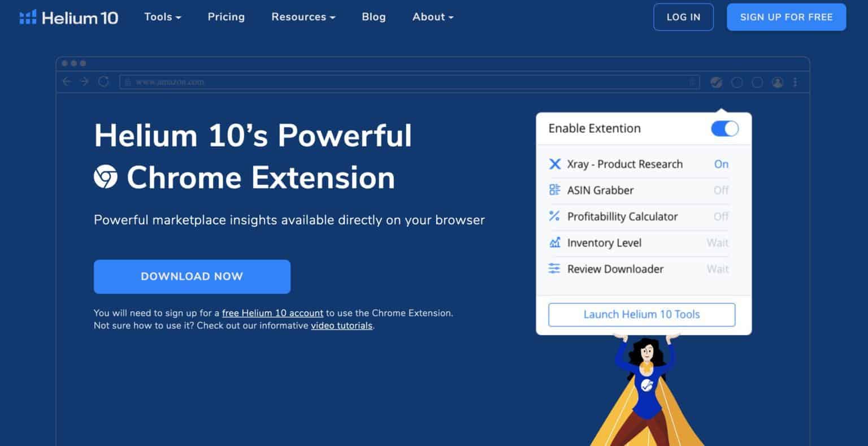Select the Review Downloader sliders icon

tap(555, 269)
